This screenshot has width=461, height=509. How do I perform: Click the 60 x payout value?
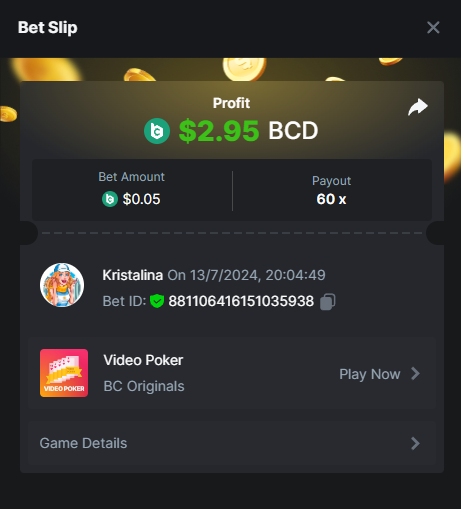click(x=331, y=199)
